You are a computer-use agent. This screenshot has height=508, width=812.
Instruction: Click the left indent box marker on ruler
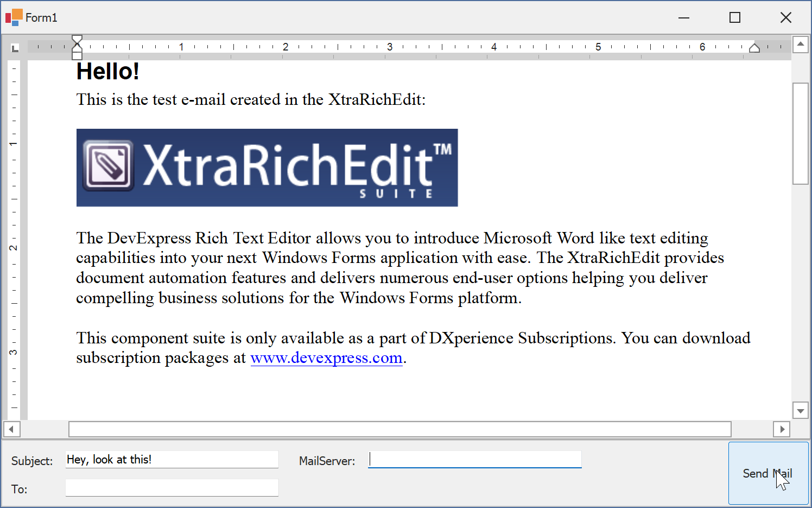click(x=77, y=55)
